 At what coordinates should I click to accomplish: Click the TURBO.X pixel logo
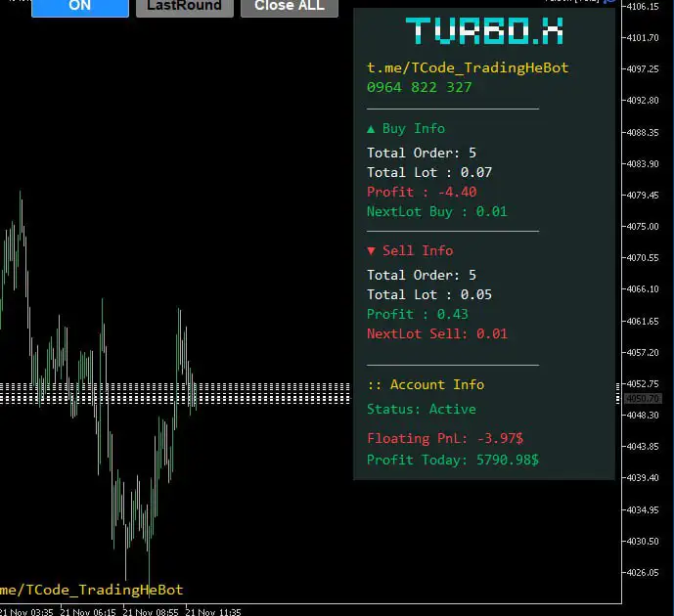pos(483,31)
